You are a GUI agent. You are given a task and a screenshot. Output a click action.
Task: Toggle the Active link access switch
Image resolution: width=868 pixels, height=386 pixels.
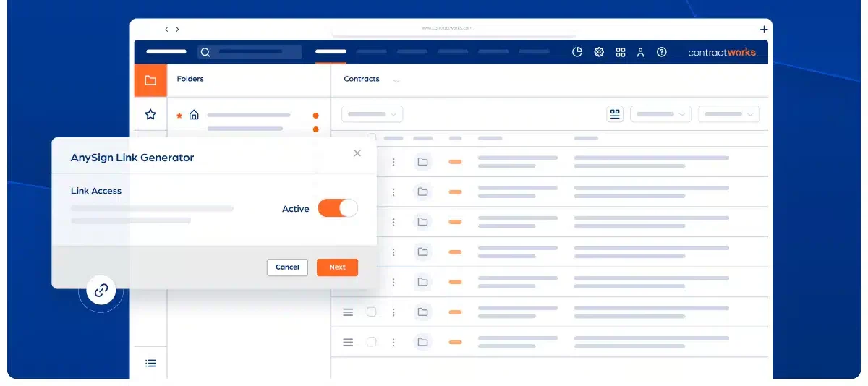pos(338,208)
